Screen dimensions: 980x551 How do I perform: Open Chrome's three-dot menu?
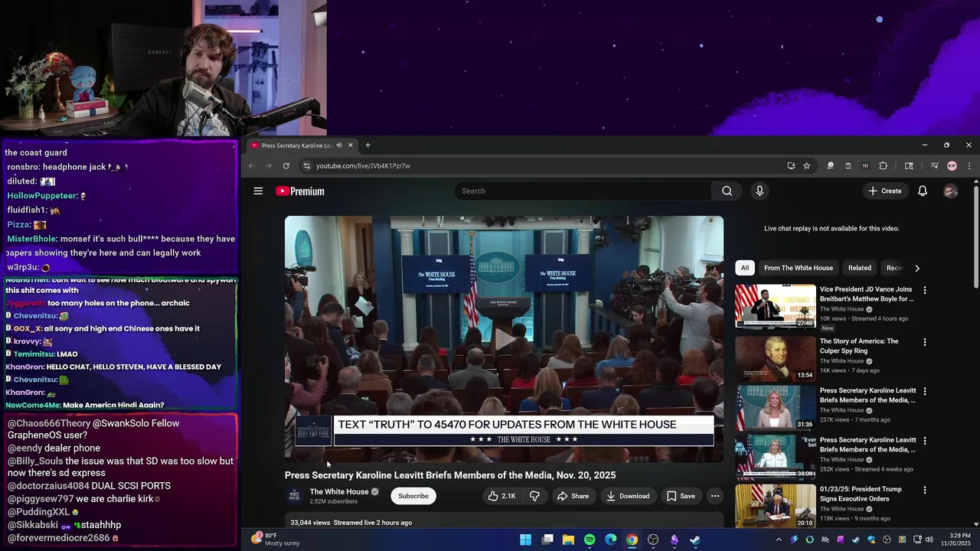point(969,166)
